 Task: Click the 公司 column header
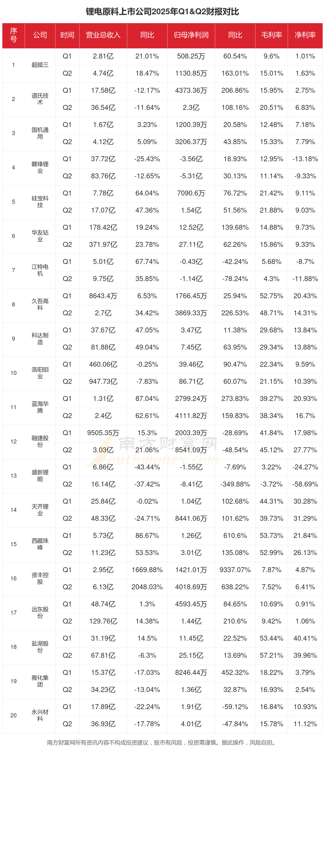[40, 35]
